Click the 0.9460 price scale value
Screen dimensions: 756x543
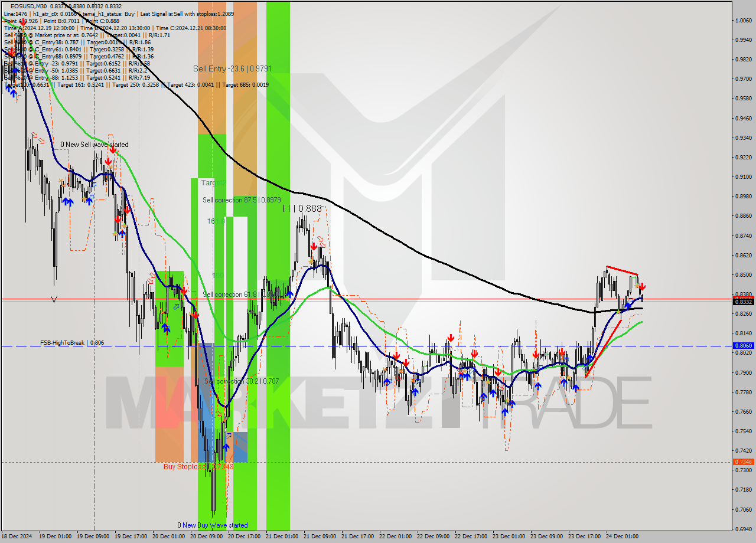coord(743,118)
